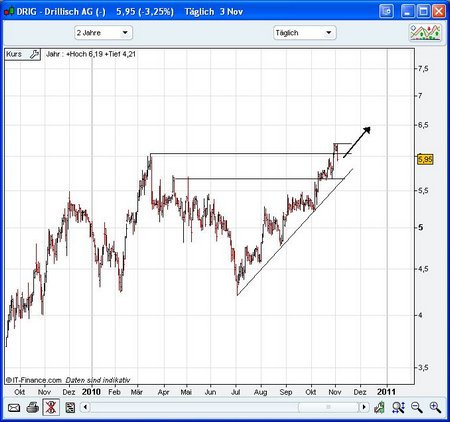
Task: Click the '7,5' price axis label
Action: 423,69
